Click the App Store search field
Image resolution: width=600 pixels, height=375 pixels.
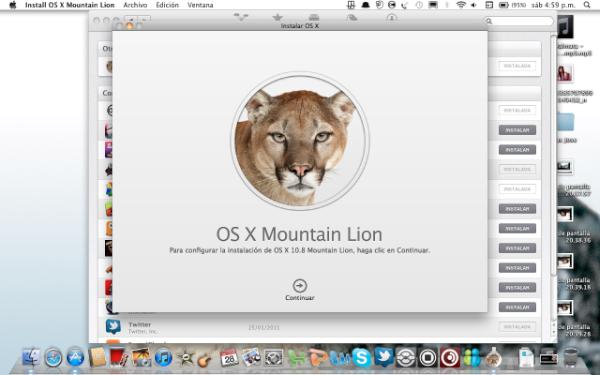pyautogui.click(x=518, y=21)
